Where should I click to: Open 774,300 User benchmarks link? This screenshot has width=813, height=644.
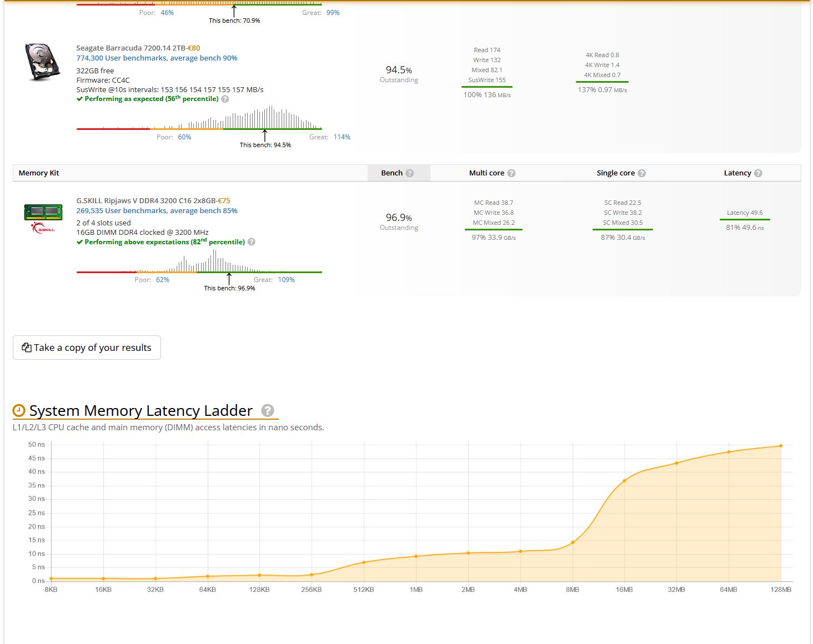point(157,58)
